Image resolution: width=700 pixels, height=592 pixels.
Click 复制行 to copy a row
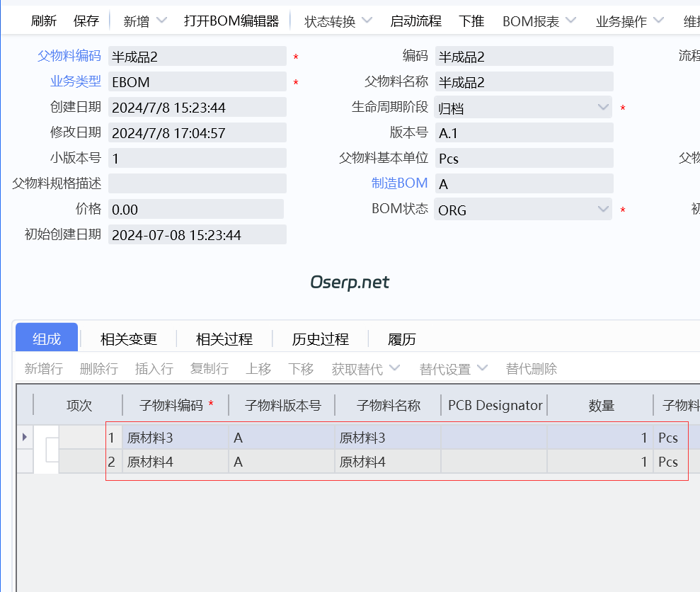click(209, 369)
